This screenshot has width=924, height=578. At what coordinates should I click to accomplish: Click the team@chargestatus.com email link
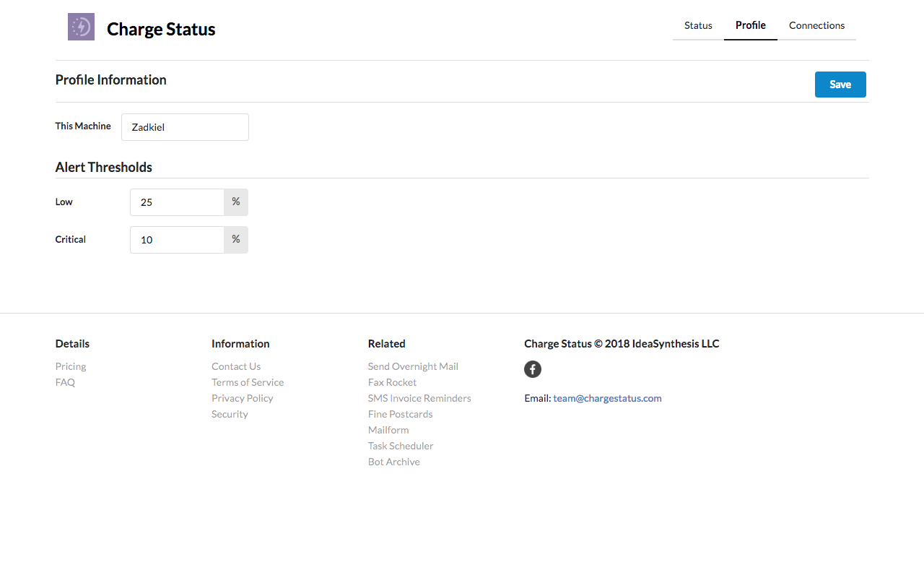click(607, 398)
